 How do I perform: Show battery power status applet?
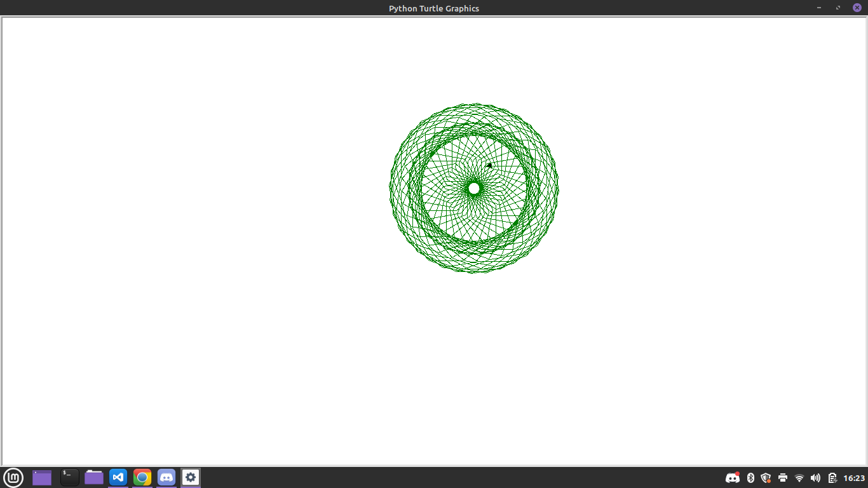pos(832,478)
